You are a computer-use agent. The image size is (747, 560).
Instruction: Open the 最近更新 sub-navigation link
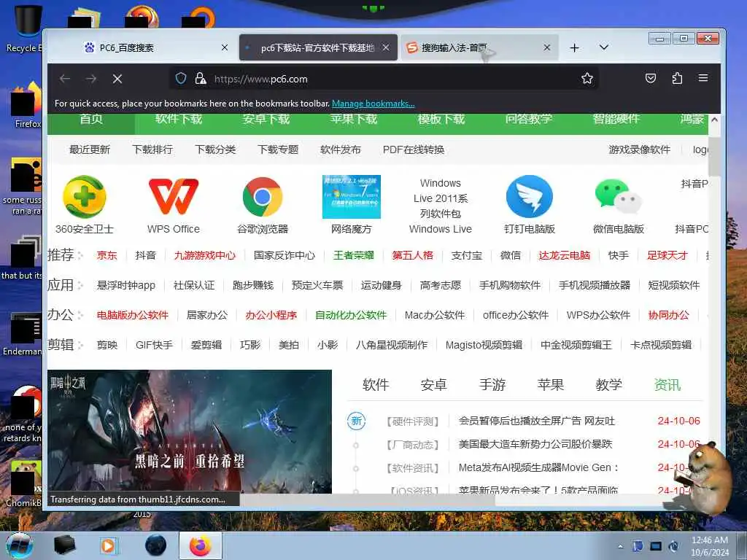click(x=90, y=149)
